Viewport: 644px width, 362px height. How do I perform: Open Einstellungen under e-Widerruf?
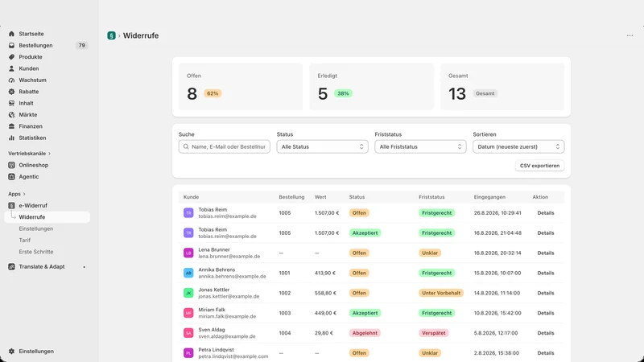(x=36, y=228)
